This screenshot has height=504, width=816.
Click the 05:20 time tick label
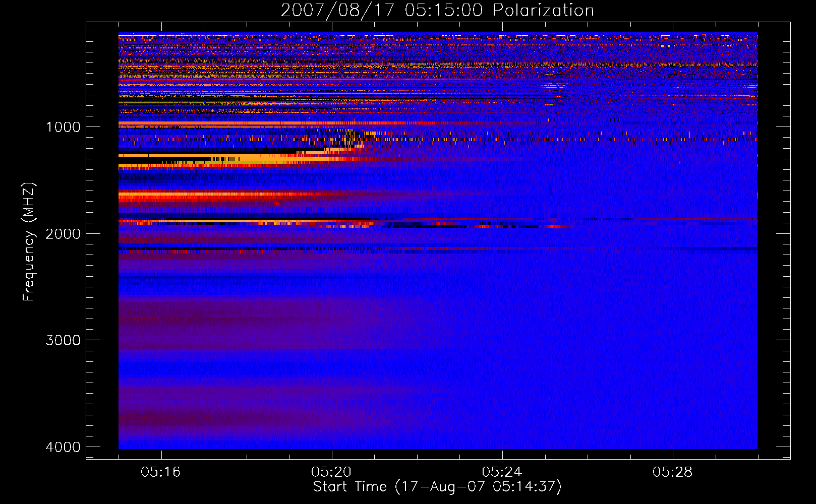pyautogui.click(x=331, y=472)
